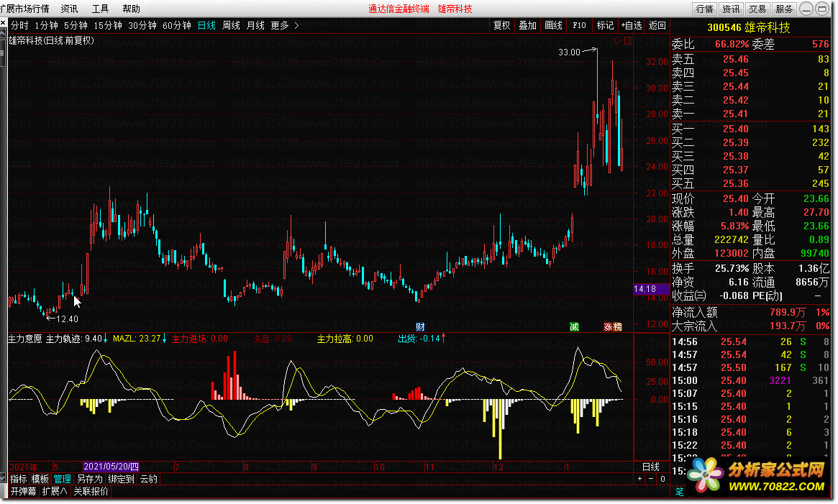Open the 扩展市场行情 menu
The width and height of the screenshot is (838, 504).
(x=24, y=9)
